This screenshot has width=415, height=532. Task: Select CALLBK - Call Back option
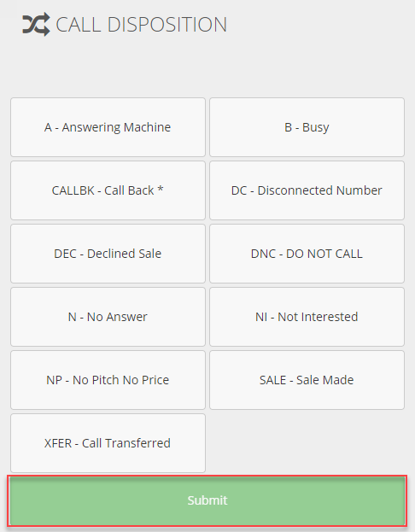tap(108, 190)
